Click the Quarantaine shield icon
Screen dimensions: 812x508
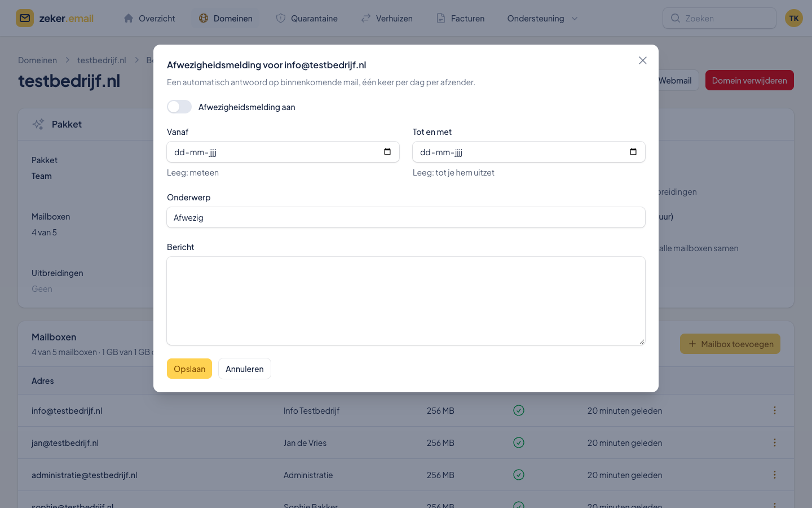(x=281, y=18)
